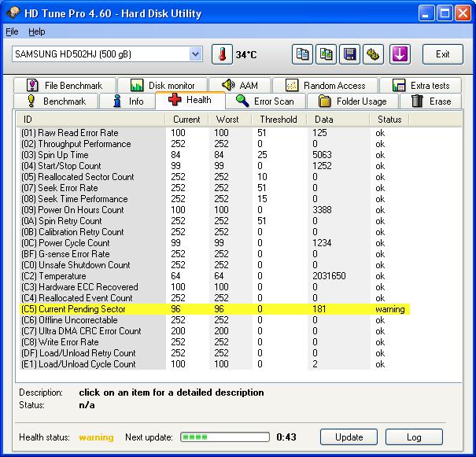This screenshot has width=476, height=457.
Task: Click data value 2031650
Action: [329, 276]
